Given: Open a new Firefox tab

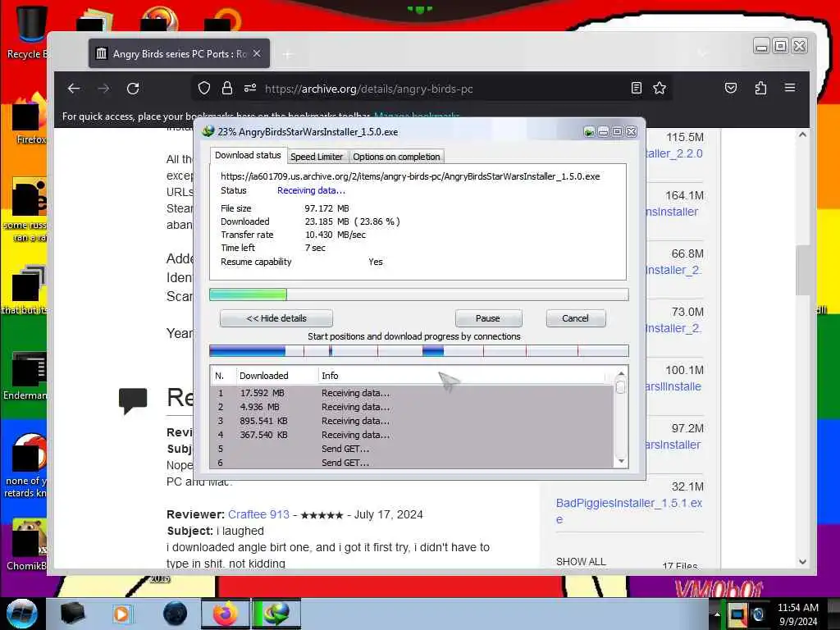Looking at the screenshot, I should point(288,54).
